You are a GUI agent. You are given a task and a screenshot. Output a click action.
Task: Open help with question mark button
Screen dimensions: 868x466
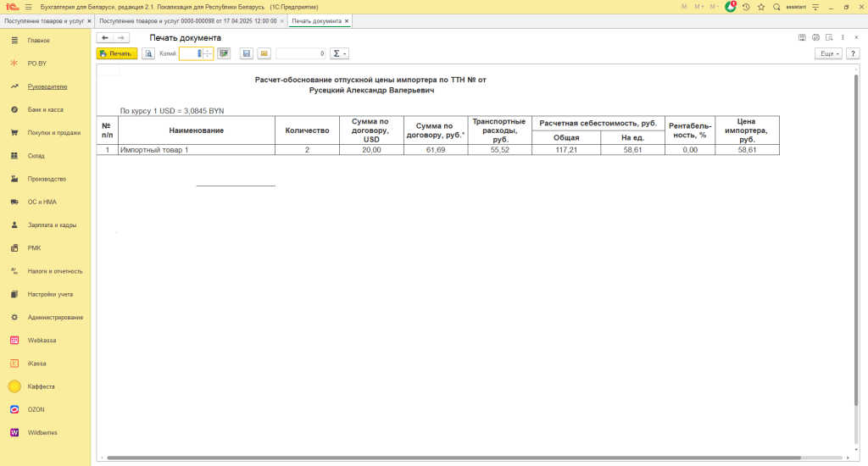pos(853,53)
